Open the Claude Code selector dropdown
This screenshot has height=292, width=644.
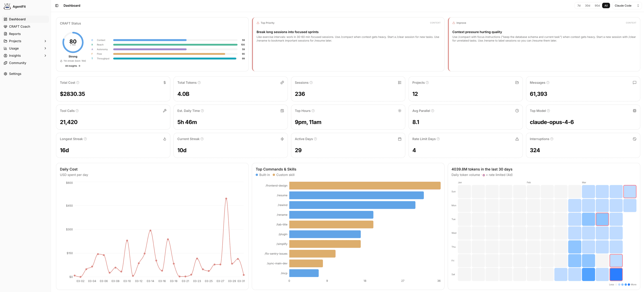pos(626,5)
